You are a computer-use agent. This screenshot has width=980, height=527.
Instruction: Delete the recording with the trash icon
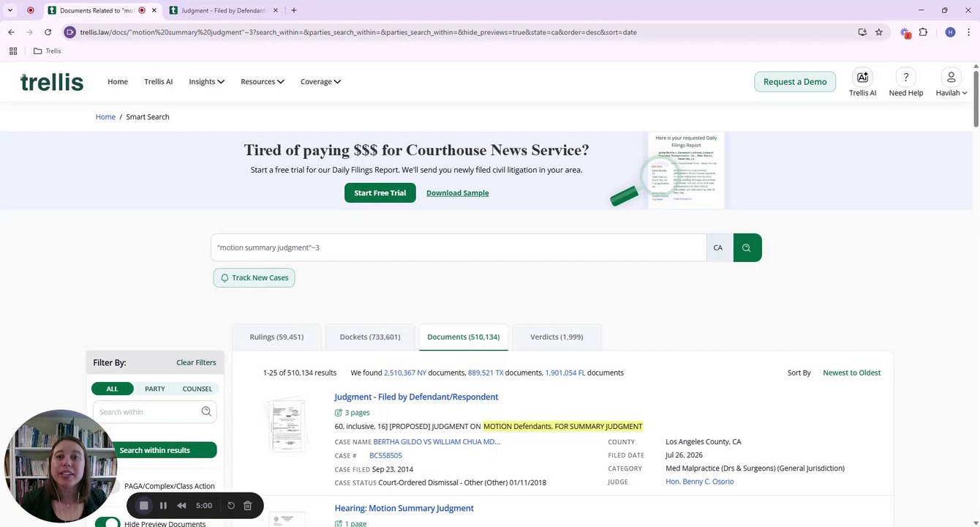click(x=248, y=506)
